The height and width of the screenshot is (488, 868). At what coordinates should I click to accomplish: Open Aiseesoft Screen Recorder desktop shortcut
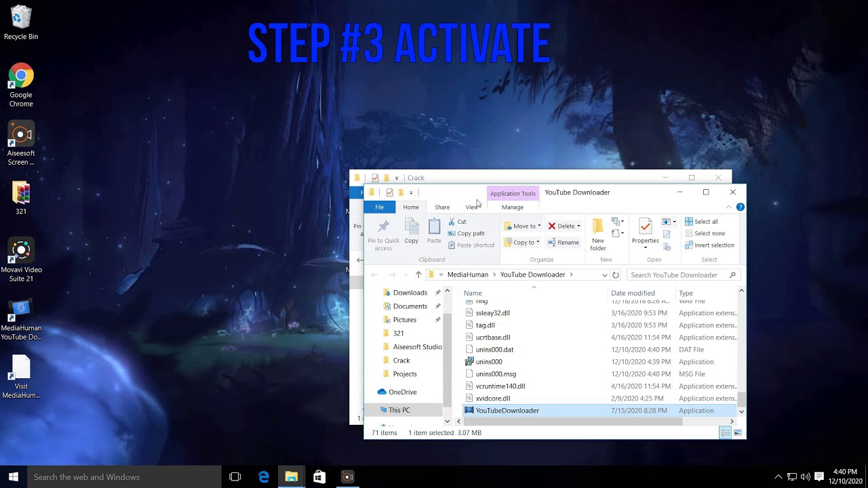pyautogui.click(x=21, y=144)
